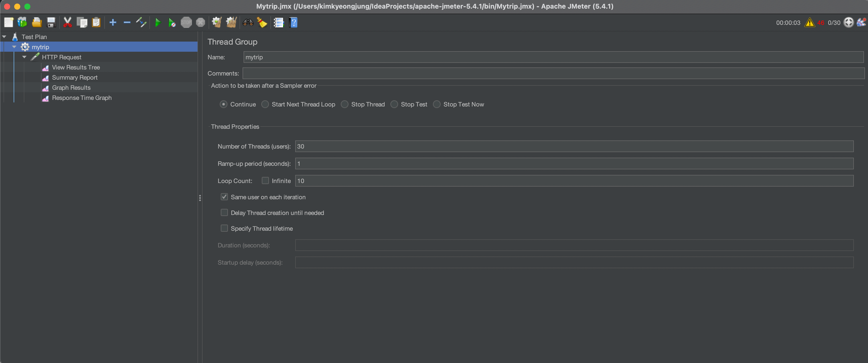Click the Clear All broom-gears icon

click(231, 23)
